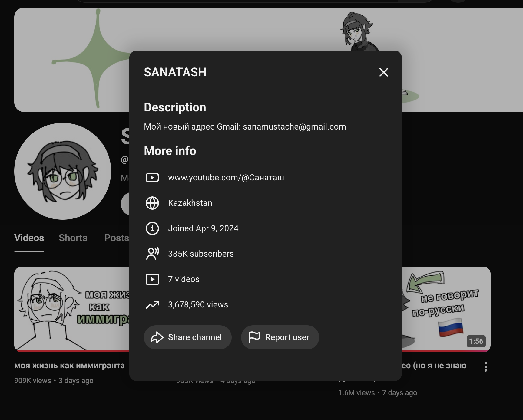This screenshot has width=523, height=420.
Task: Open the three-dot menu for the 1.6M views video
Action: [x=485, y=367]
